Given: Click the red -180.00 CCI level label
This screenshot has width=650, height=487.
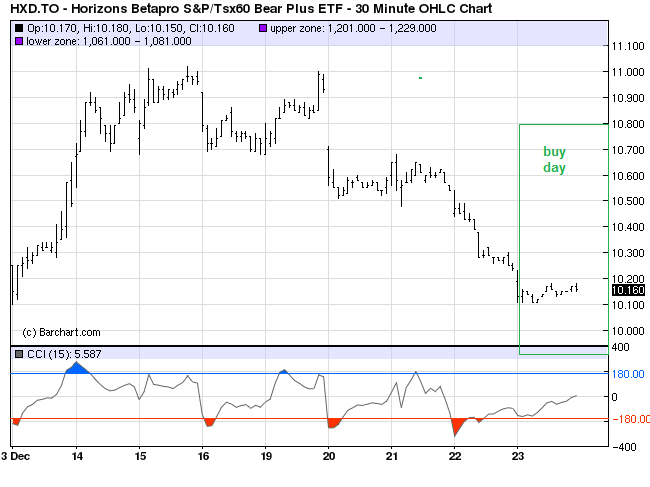Looking at the screenshot, I should 631,419.
